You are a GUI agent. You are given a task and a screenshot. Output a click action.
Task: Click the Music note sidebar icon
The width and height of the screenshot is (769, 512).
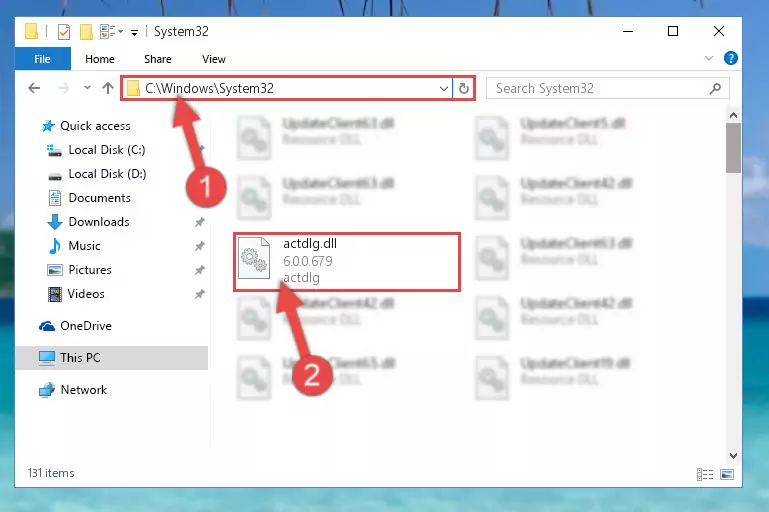tap(54, 246)
